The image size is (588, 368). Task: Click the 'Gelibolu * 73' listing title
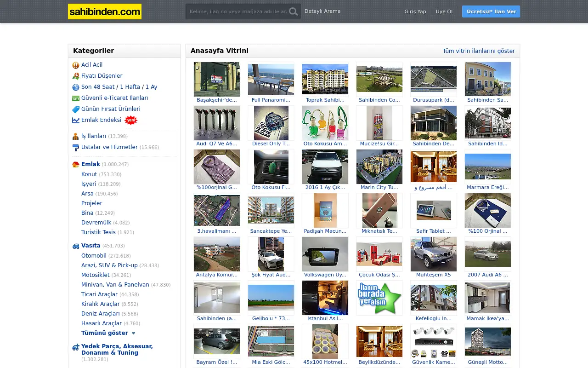(x=271, y=319)
